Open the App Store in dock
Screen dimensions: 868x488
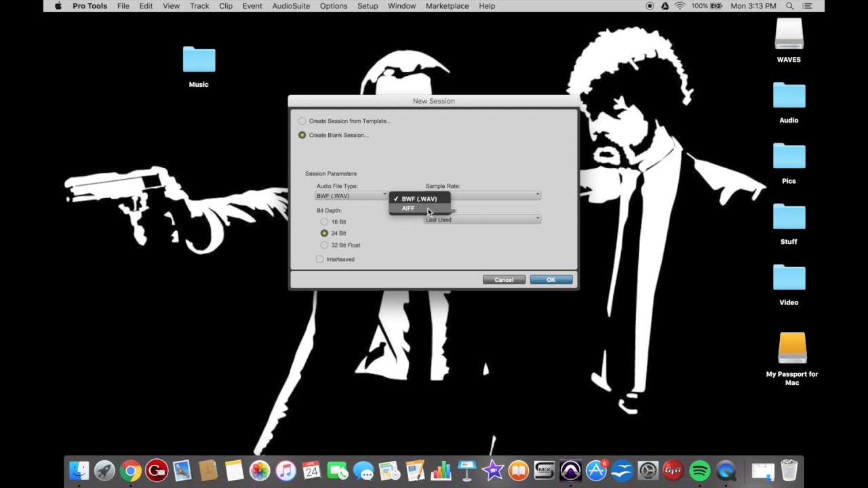596,470
